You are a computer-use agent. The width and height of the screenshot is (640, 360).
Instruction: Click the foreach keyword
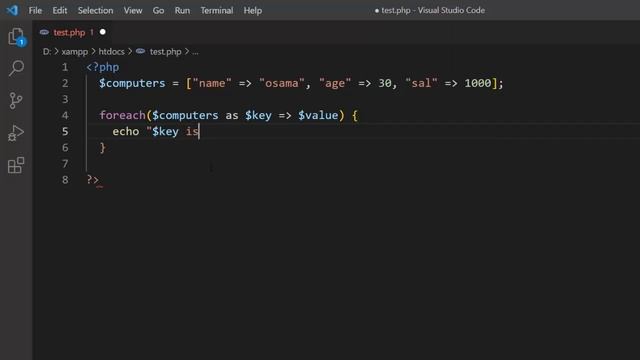122,116
